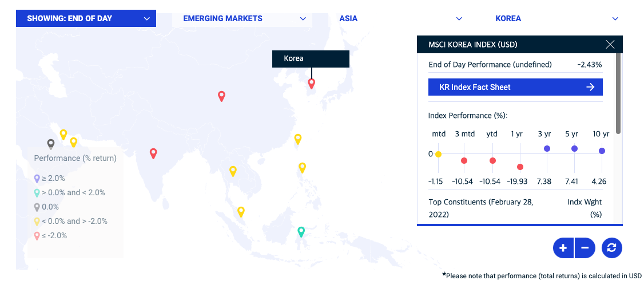Click the '≥ 2.0%' purple legend entry
644x292 pixels.
50,179
